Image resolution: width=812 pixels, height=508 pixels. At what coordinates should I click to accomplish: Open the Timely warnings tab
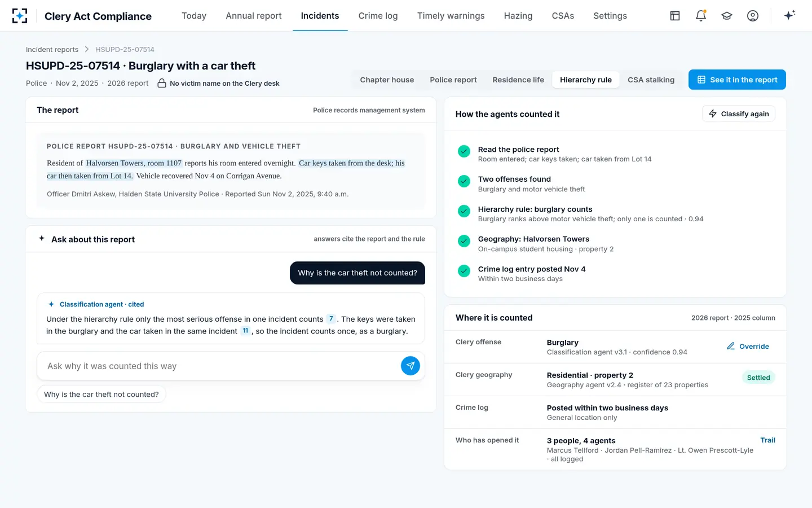[451, 16]
